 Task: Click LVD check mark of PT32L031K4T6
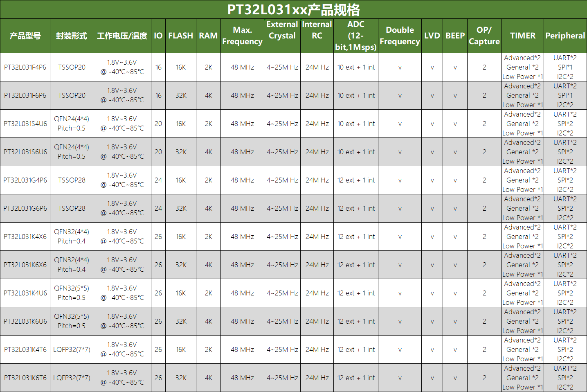point(432,350)
